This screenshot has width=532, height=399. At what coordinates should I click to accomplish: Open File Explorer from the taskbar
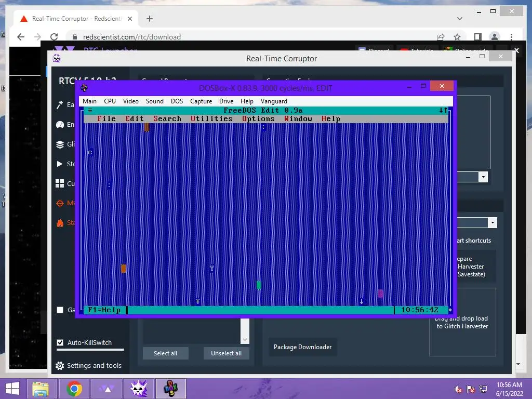pyautogui.click(x=41, y=389)
